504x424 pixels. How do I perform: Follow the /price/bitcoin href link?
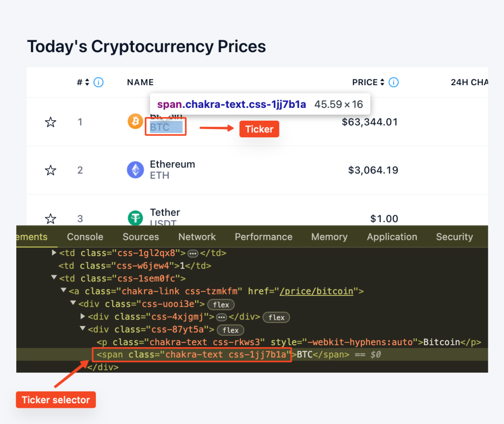coord(316,291)
